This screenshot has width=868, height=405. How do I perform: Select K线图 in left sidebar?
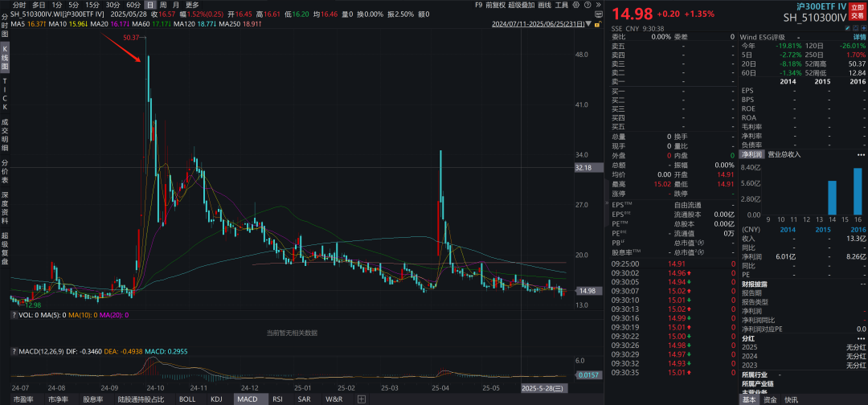pyautogui.click(x=5, y=59)
